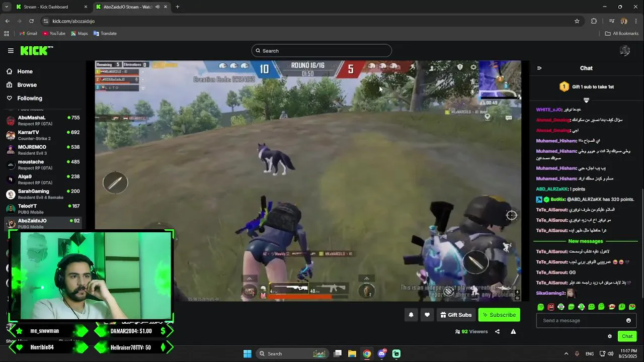This screenshot has height=362, width=644.
Task: Jump to New messages in chat
Action: [x=586, y=241]
